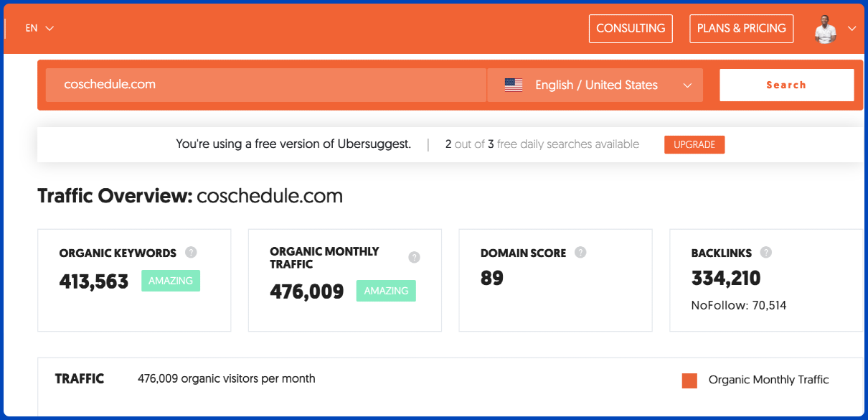This screenshot has width=868, height=420.
Task: Click the Domain Score help icon
Action: coord(580,252)
